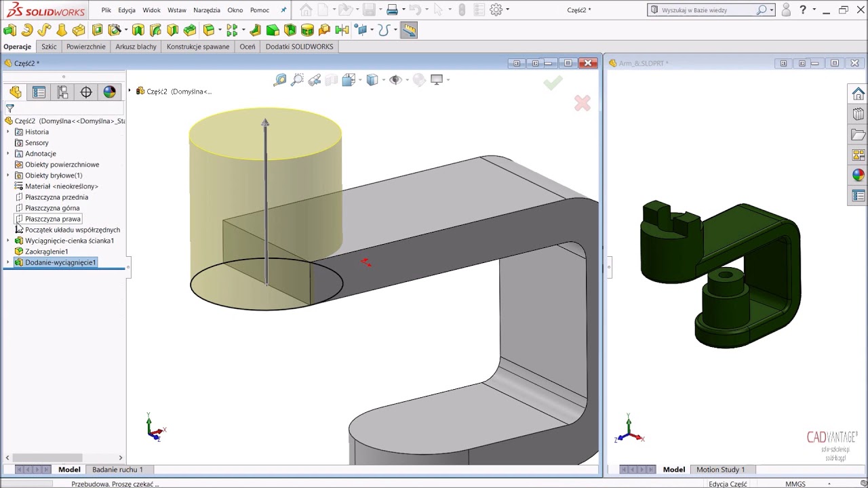Click the Previous View icon
The width and height of the screenshot is (868, 488).
314,80
